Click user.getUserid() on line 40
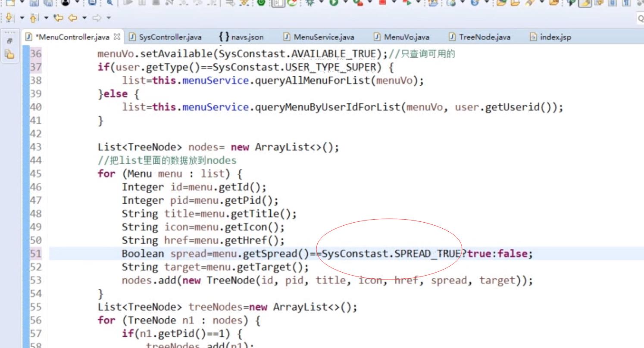 click(503, 107)
